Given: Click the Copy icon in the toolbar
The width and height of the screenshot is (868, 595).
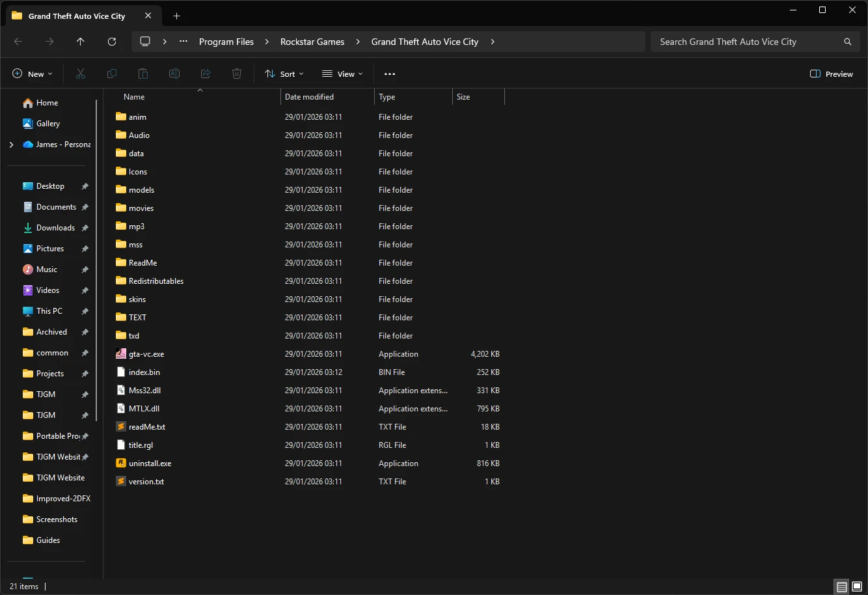Looking at the screenshot, I should [111, 74].
